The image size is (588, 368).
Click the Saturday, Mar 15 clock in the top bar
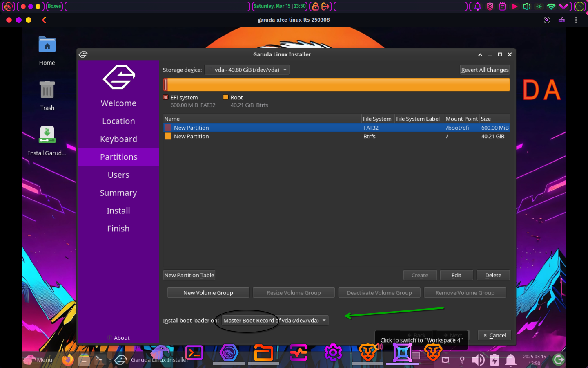[x=280, y=7]
